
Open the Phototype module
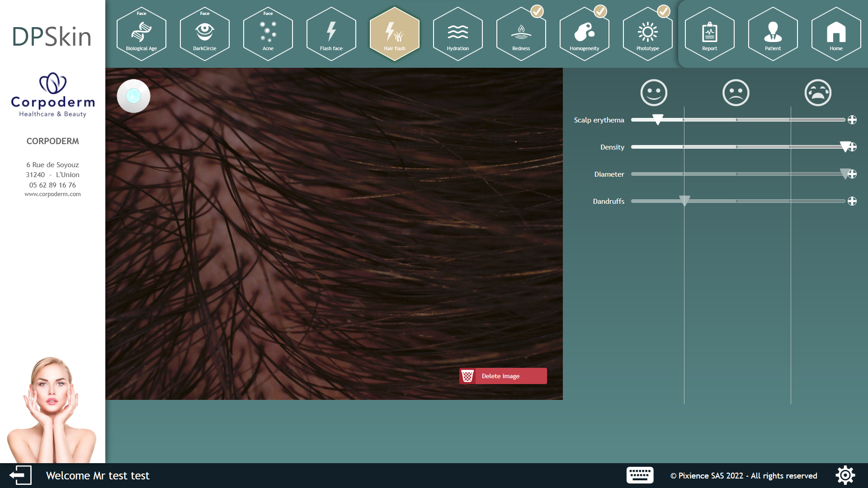click(647, 34)
